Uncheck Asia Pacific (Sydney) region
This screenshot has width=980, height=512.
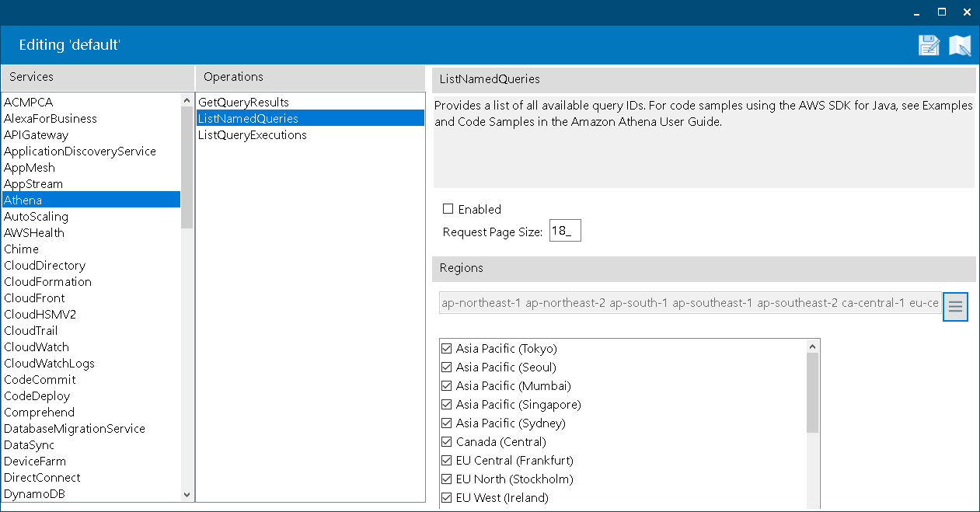pyautogui.click(x=446, y=423)
